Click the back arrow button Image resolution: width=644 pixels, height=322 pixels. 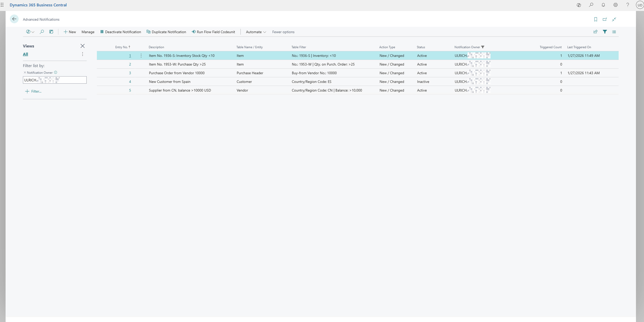click(x=14, y=19)
